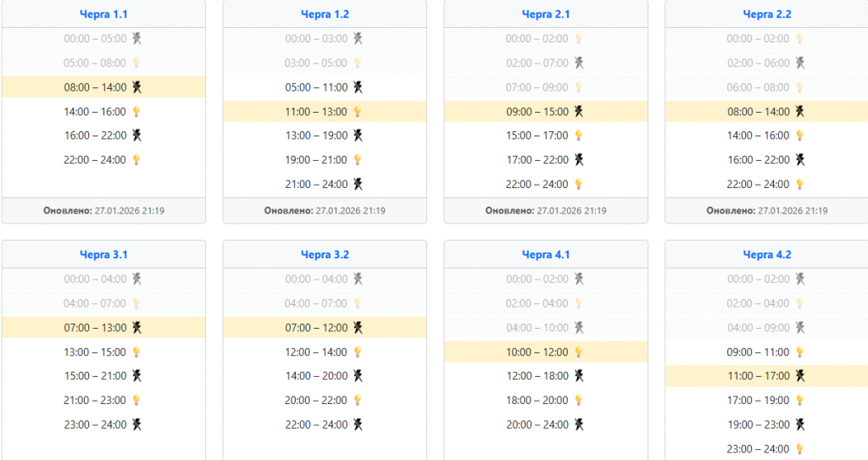Click the 17:00 – 22:00 row in Черга 2.1

click(x=546, y=159)
